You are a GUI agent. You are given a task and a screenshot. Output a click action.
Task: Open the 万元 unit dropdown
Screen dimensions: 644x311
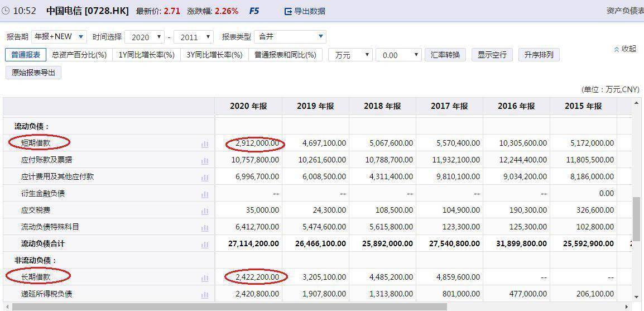click(350, 55)
